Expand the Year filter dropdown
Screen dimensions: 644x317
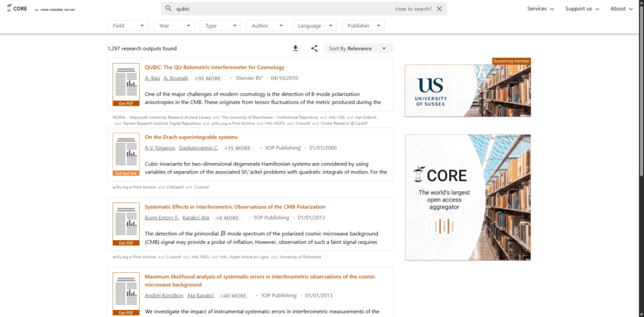tap(174, 25)
